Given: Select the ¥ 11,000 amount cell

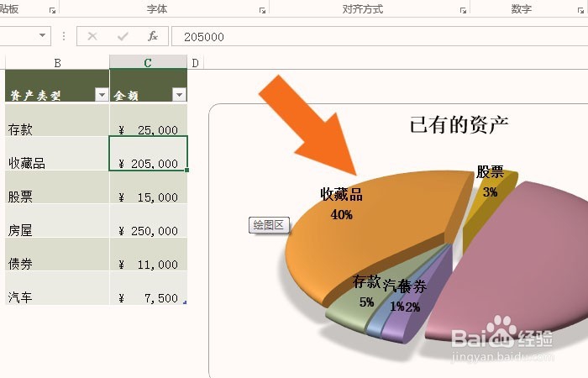Looking at the screenshot, I should tap(148, 255).
